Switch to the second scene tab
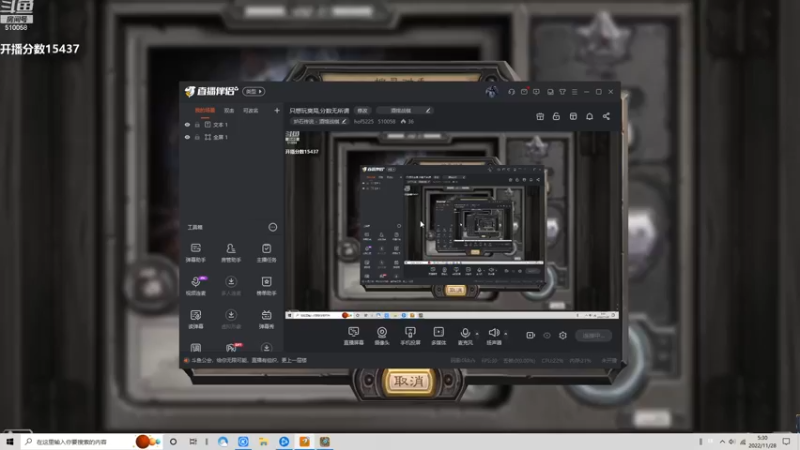 pyautogui.click(x=229, y=111)
